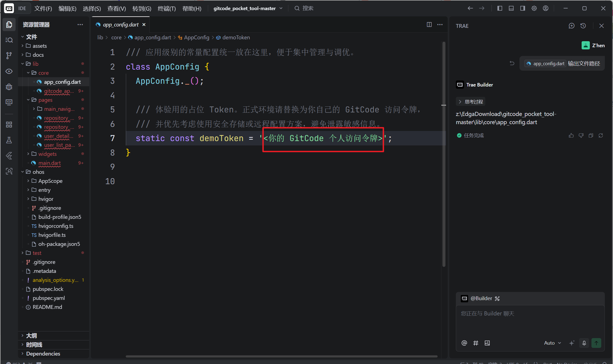Toggle the right side panel layout
The image size is (613, 364).
523,8
